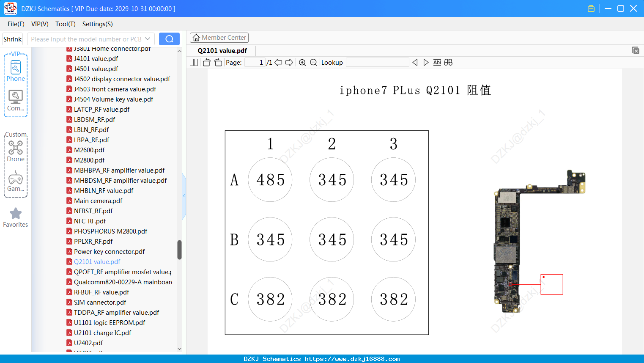Click the blue search button

coord(169,39)
